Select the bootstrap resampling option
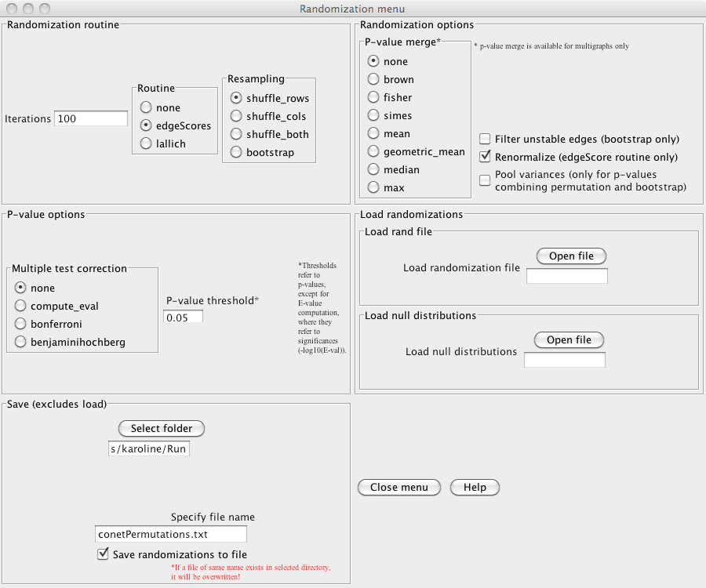This screenshot has height=588, width=706. (x=236, y=152)
